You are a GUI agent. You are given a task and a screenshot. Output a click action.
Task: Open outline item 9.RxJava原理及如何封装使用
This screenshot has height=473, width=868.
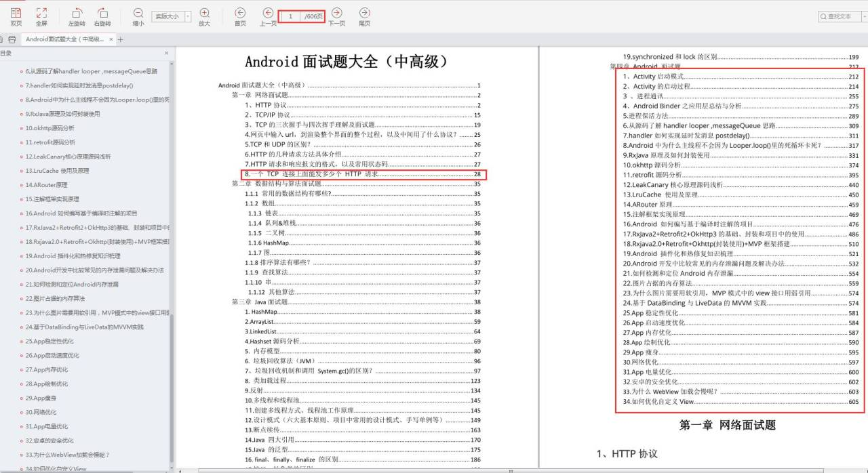point(62,114)
